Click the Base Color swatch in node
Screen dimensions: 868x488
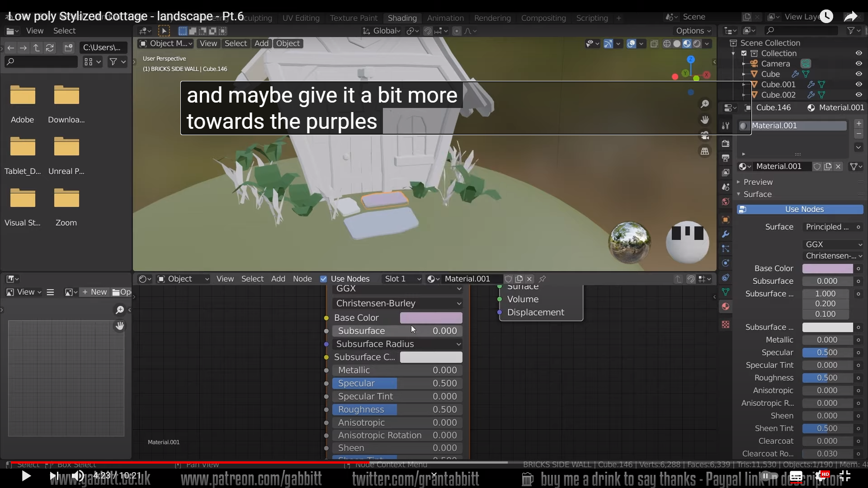tap(431, 318)
